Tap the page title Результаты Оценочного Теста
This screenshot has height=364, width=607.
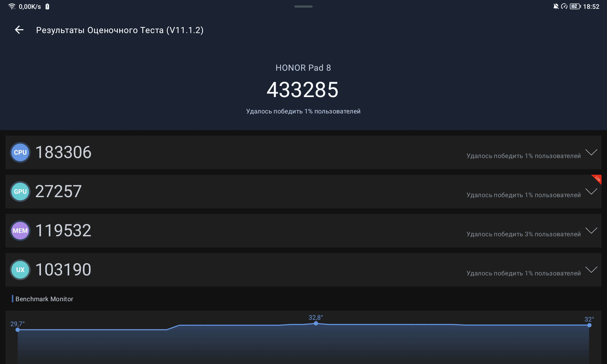120,30
